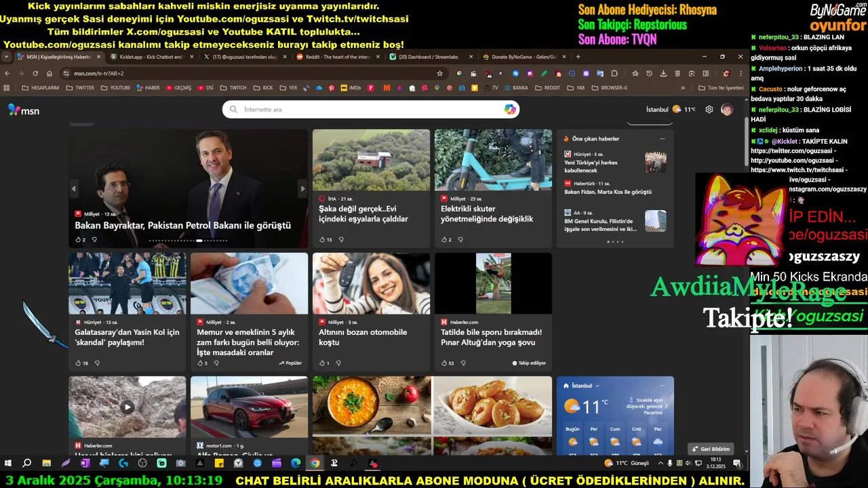Click the MSN logo
Screen dimensions: 868x488
tap(24, 110)
